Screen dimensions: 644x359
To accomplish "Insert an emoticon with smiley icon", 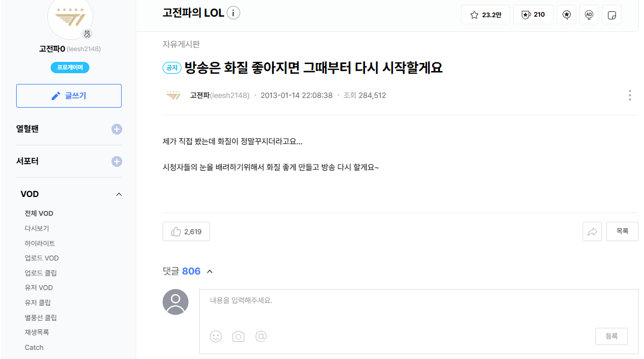I will 215,336.
